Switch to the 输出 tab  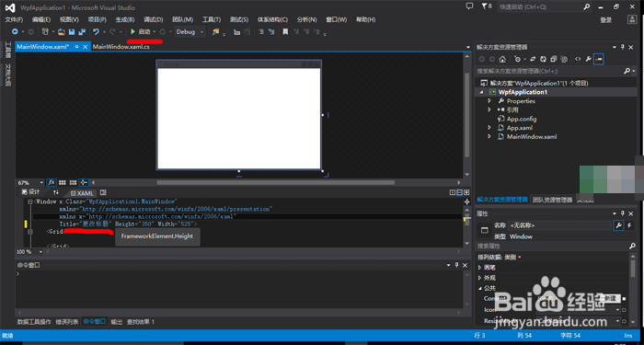click(x=117, y=322)
